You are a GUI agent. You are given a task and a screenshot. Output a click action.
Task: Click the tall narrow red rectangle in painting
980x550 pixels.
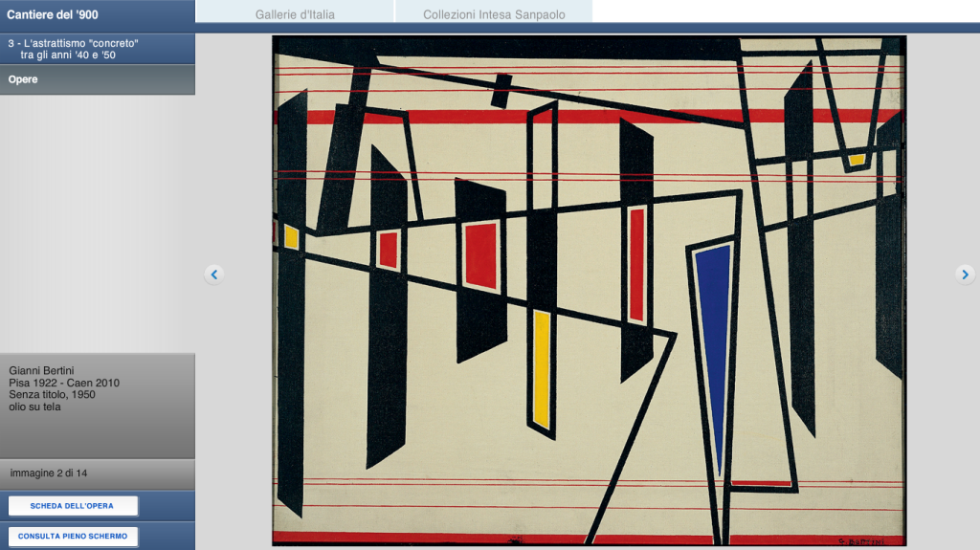pos(636,263)
